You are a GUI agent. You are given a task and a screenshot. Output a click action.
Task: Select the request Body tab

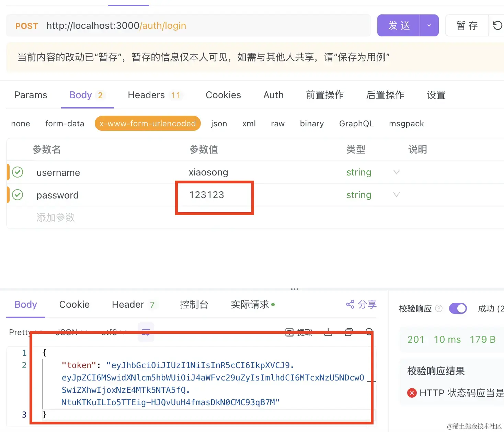(87, 95)
